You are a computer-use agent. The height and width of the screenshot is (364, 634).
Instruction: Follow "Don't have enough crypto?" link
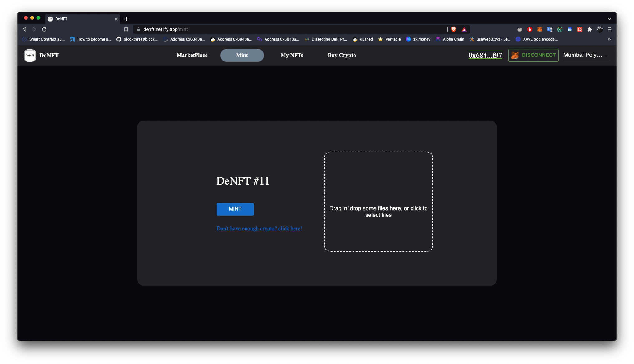tap(259, 229)
